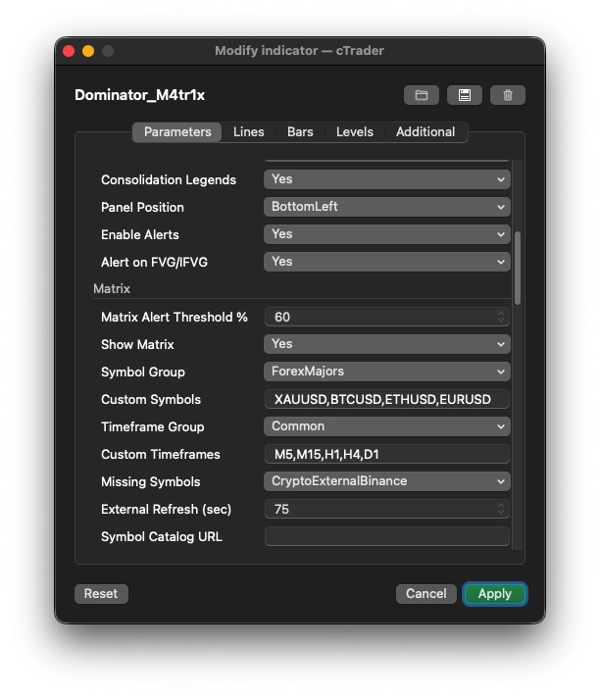Open the Panel Position dropdown
Viewport: 600px width, 696px height.
click(x=387, y=207)
